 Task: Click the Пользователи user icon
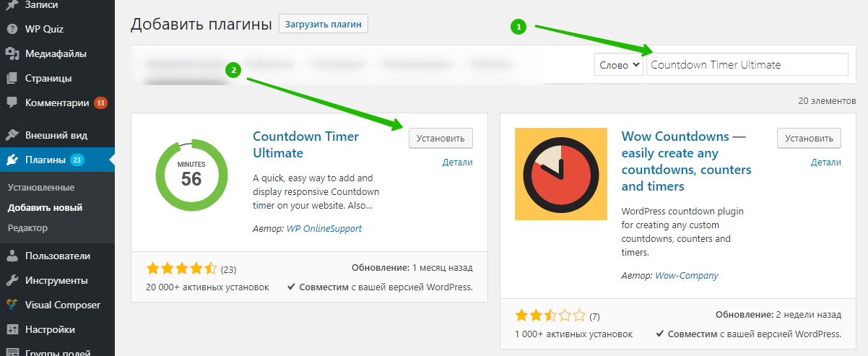12,256
